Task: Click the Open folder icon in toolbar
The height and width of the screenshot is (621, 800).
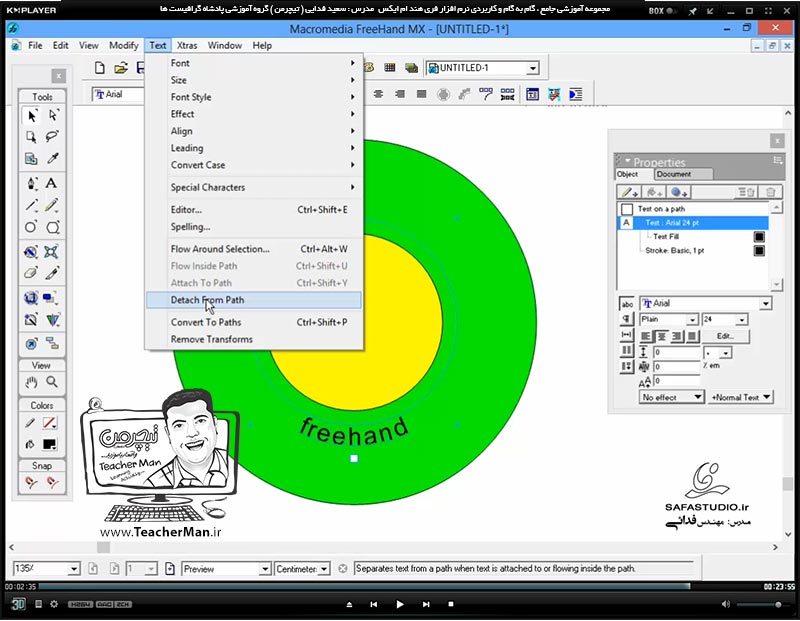Action: click(x=120, y=68)
